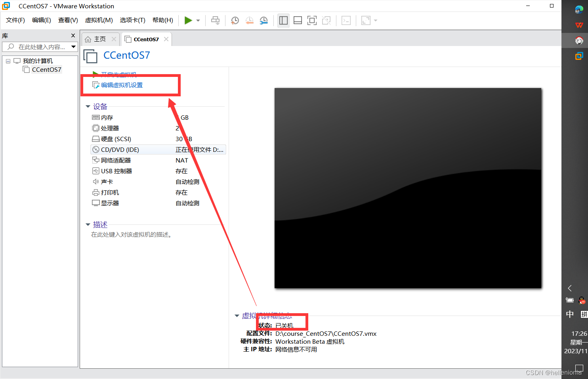Click the 打印机 printer device icon
This screenshot has height=379, width=588.
pos(95,192)
